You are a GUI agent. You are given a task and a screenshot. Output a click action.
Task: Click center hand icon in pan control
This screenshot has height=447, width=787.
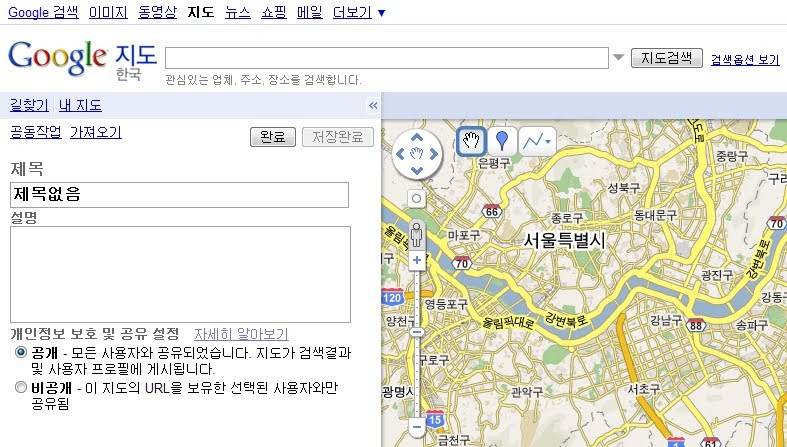(x=417, y=154)
